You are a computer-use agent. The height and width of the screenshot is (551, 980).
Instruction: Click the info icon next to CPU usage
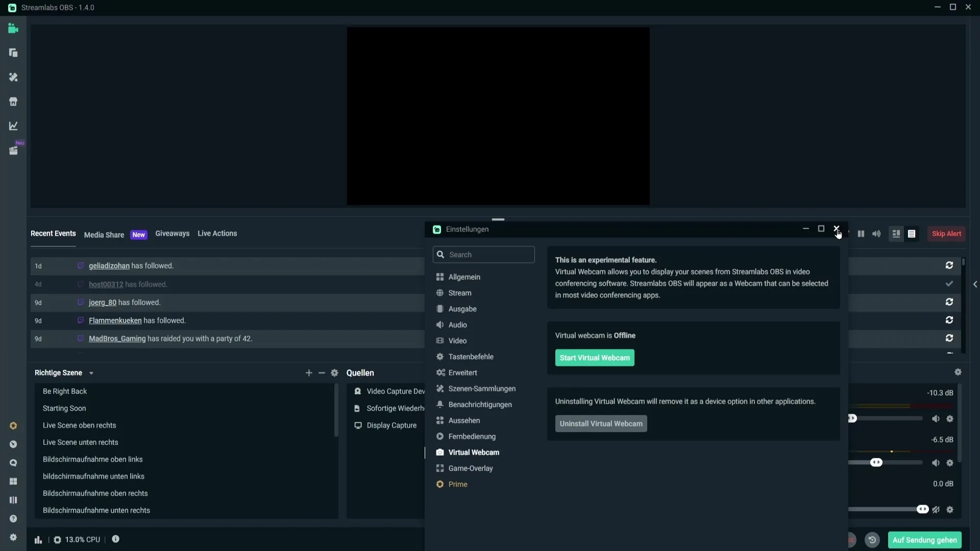(x=116, y=539)
